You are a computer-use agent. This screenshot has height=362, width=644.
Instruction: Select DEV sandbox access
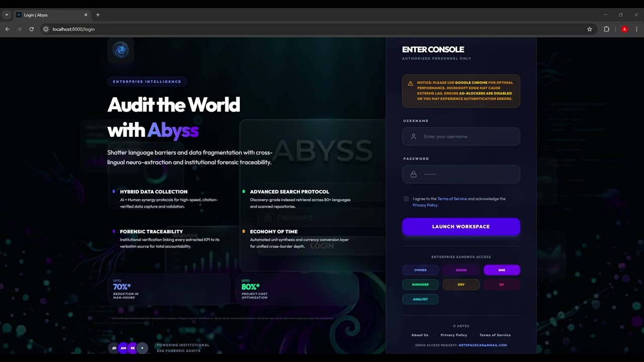[461, 285]
